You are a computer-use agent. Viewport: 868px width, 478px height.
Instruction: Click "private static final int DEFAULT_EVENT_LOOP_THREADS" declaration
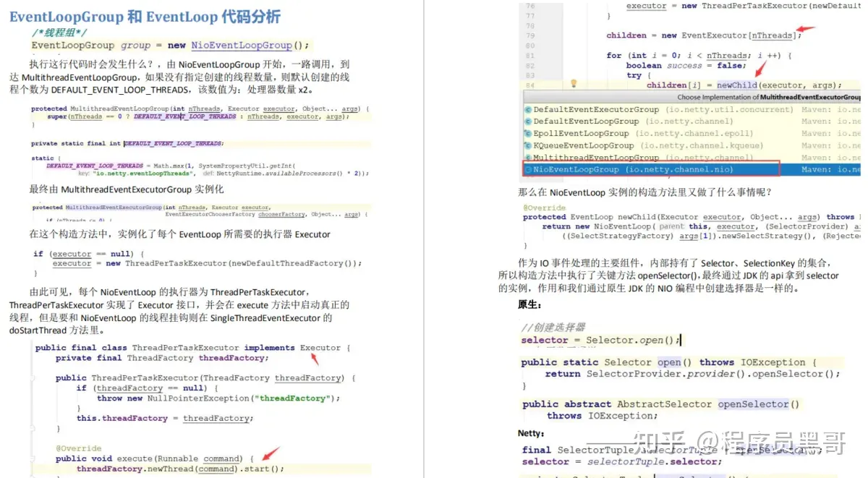click(x=127, y=144)
